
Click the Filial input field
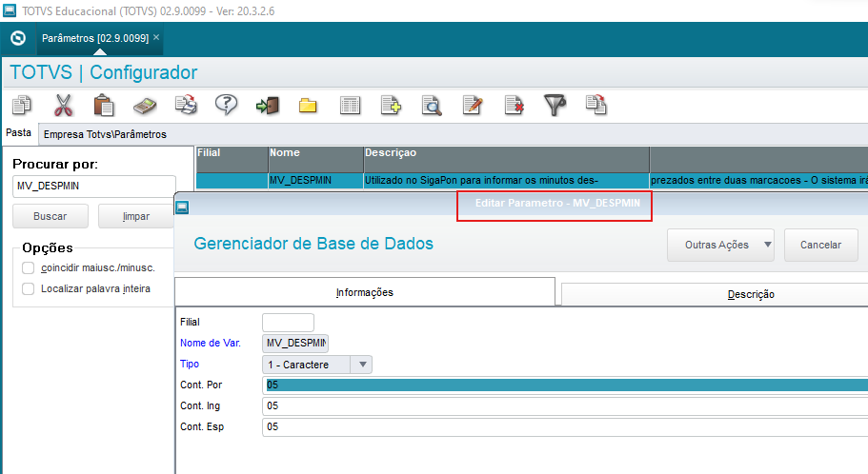[x=288, y=323]
